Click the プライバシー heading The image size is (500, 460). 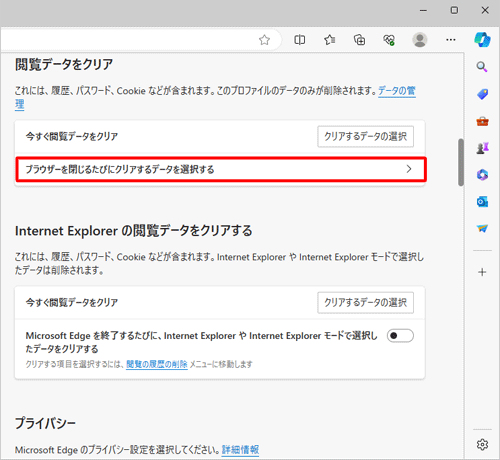tap(45, 423)
